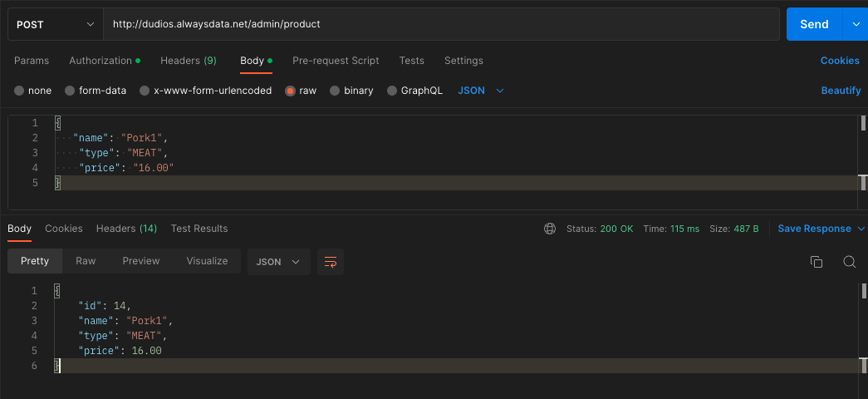
Task: Open the request Headers (9) tab
Action: pos(189,61)
